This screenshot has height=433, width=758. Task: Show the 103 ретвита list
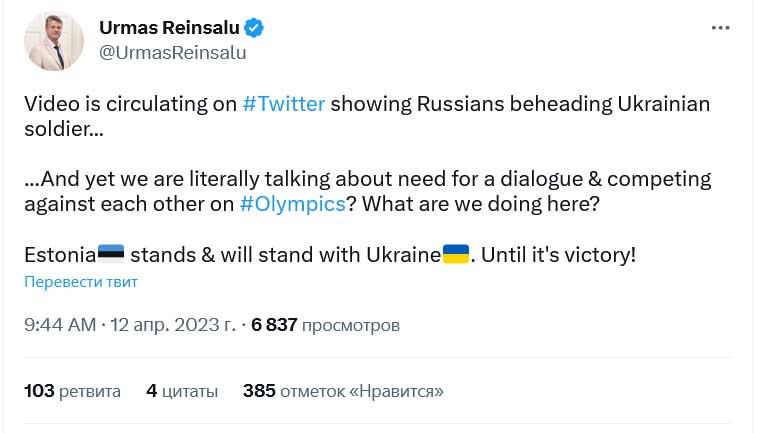click(72, 390)
